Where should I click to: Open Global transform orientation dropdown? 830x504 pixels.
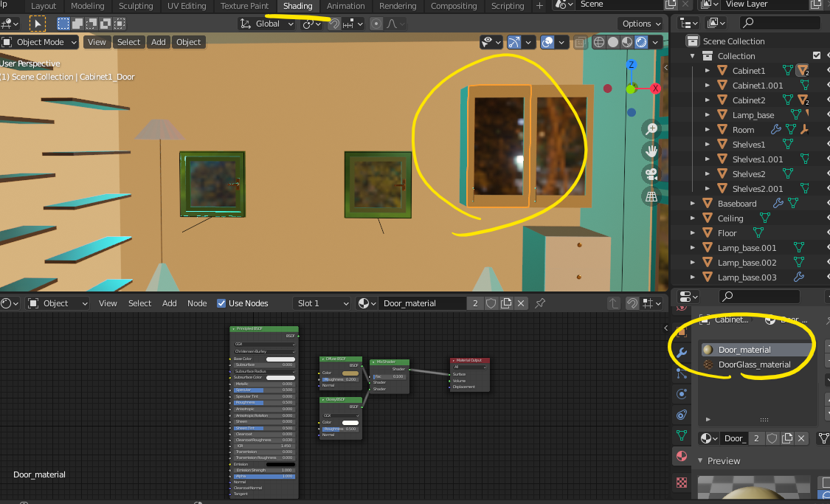(x=267, y=24)
